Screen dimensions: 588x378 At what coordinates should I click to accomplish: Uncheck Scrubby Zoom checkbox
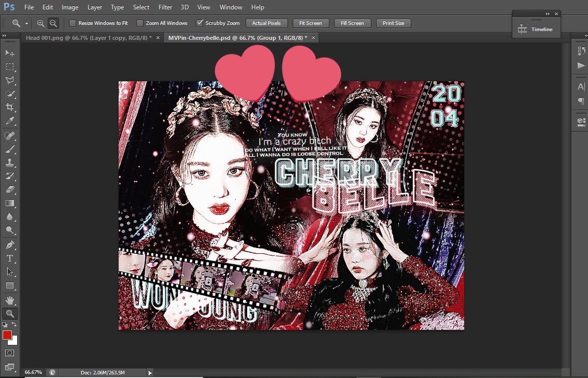point(200,23)
